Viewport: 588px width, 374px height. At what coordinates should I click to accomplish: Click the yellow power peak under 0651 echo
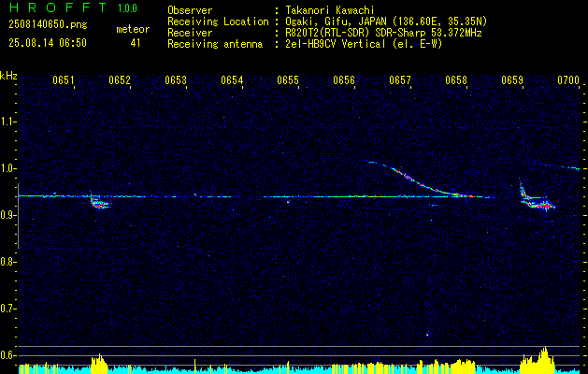pos(99,364)
